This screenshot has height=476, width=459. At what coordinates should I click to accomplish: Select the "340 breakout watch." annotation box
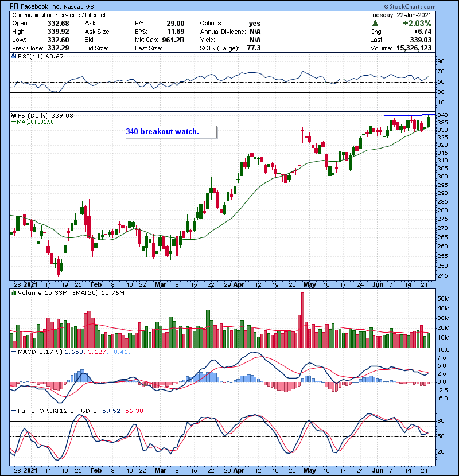coord(171,132)
